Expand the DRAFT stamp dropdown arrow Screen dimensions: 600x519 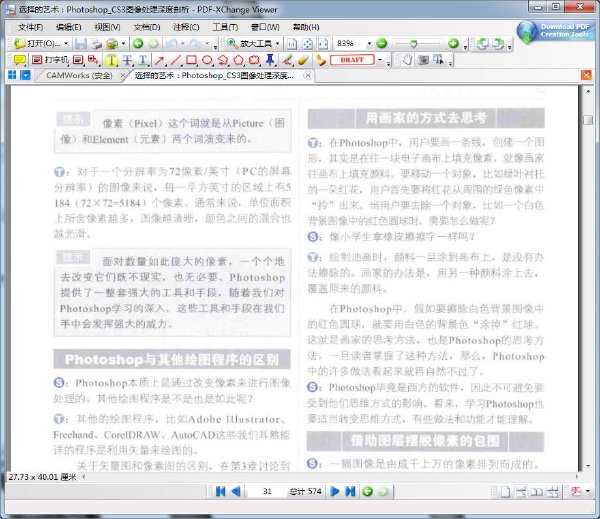click(380, 60)
